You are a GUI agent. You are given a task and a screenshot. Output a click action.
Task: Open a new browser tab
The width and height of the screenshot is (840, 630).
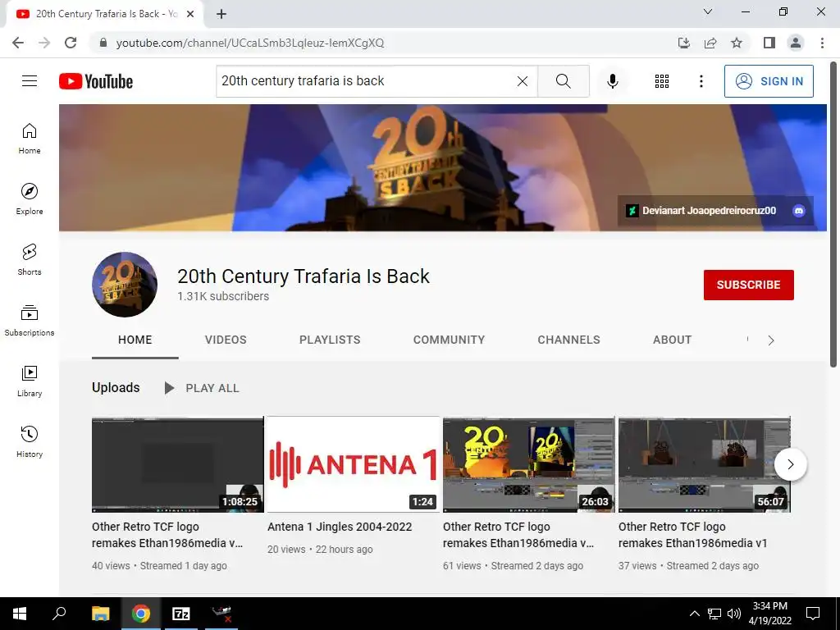coord(221,14)
